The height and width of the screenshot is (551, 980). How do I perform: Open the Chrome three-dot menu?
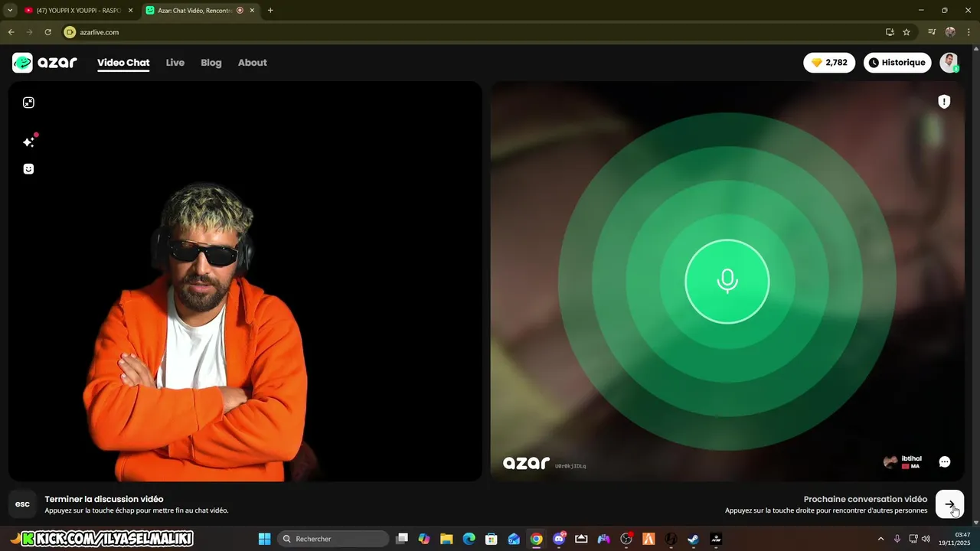[x=968, y=32]
